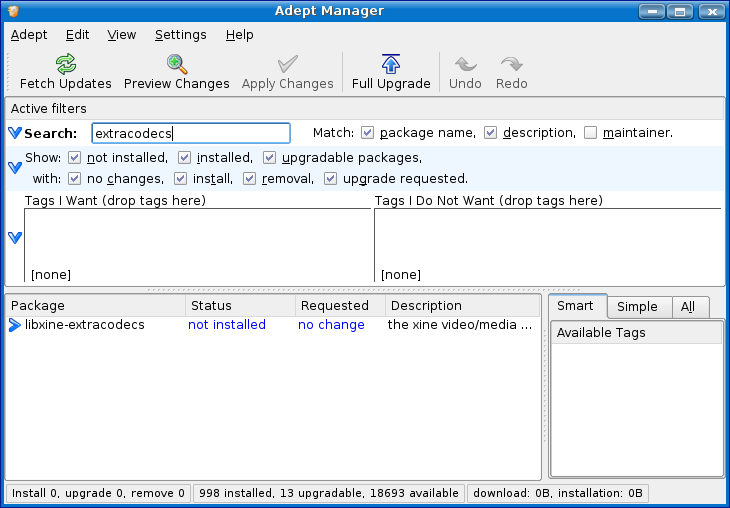
Task: Click the Adept Manager title bar app icon
Action: 14,10
